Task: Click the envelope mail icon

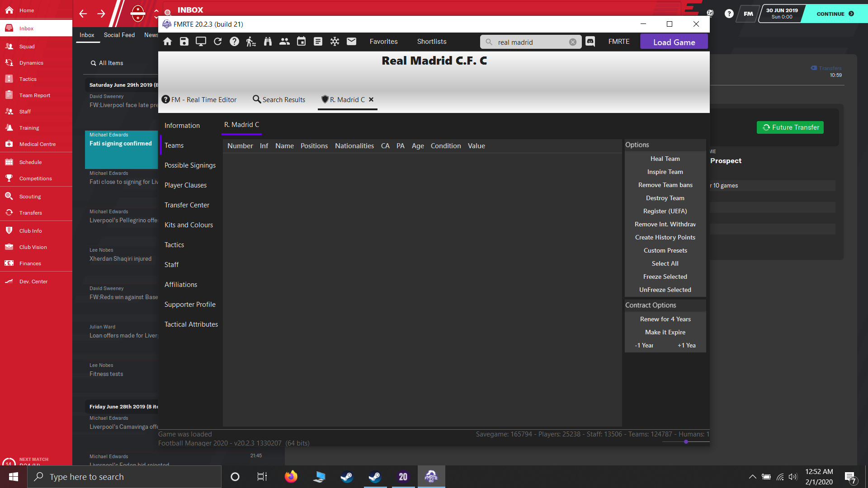Action: pyautogui.click(x=351, y=42)
